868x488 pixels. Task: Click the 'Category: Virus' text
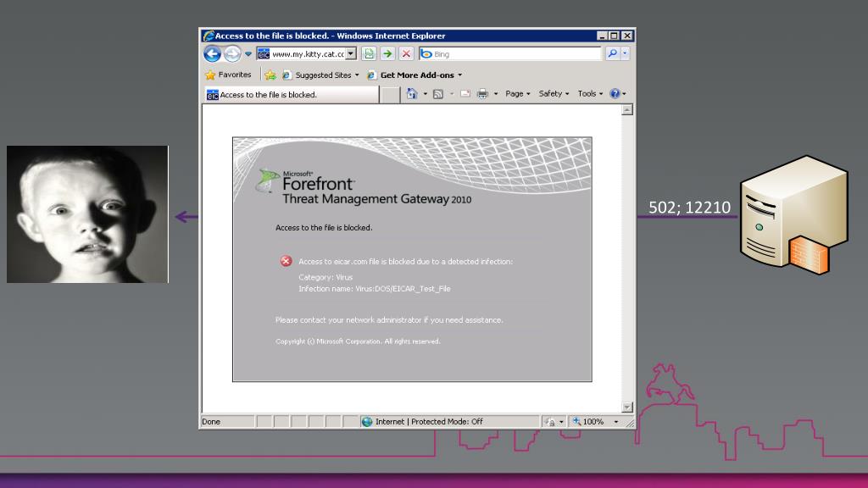tap(325, 277)
